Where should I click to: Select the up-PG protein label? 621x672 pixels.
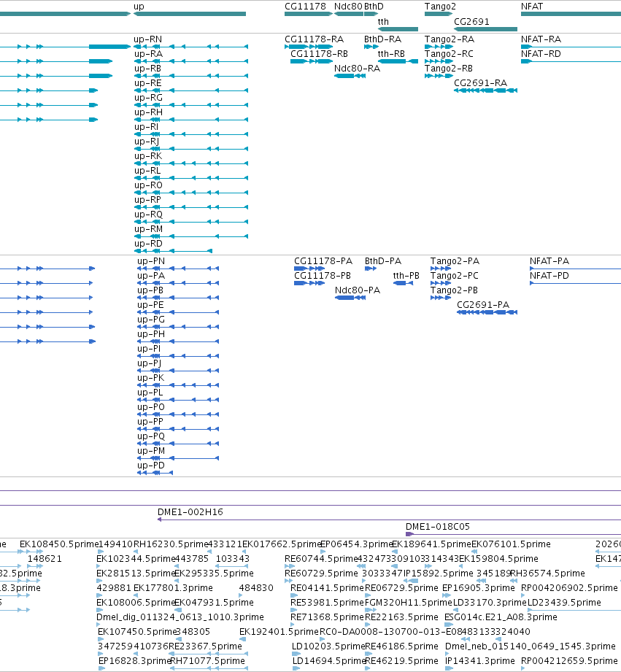151,320
